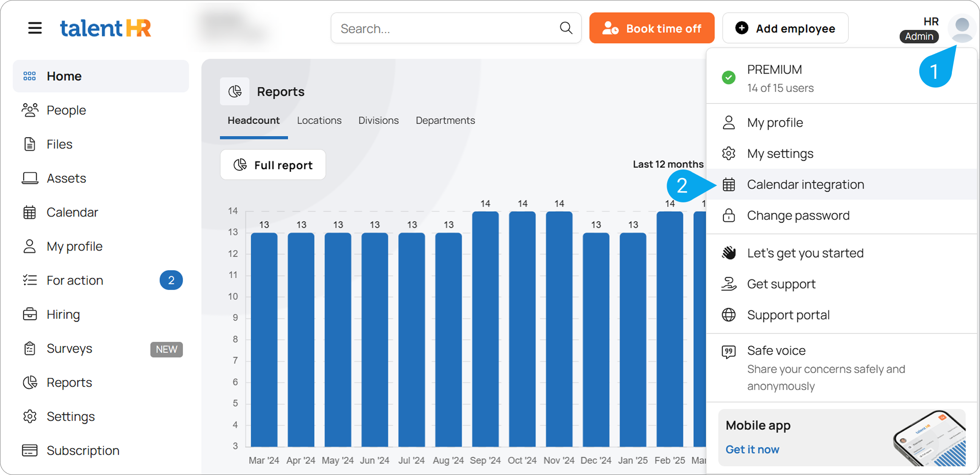
Task: Click the My settings gear icon in dropdown
Action: coord(729,153)
